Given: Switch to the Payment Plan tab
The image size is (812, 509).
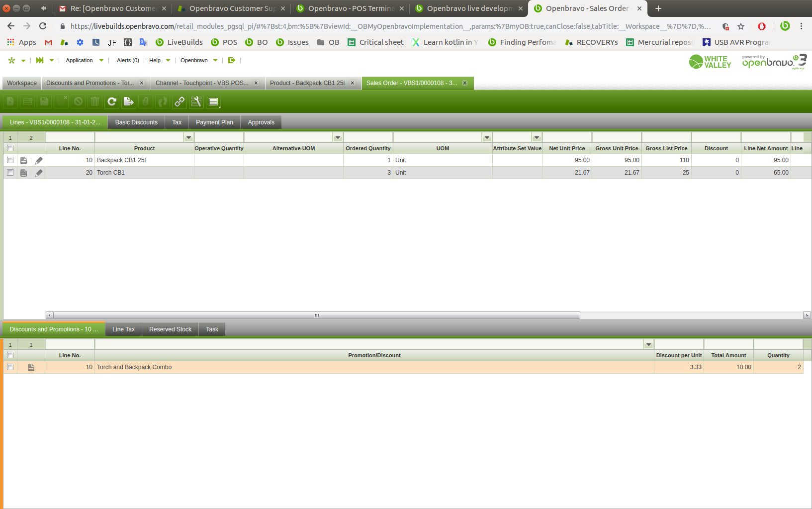Looking at the screenshot, I should 214,122.
